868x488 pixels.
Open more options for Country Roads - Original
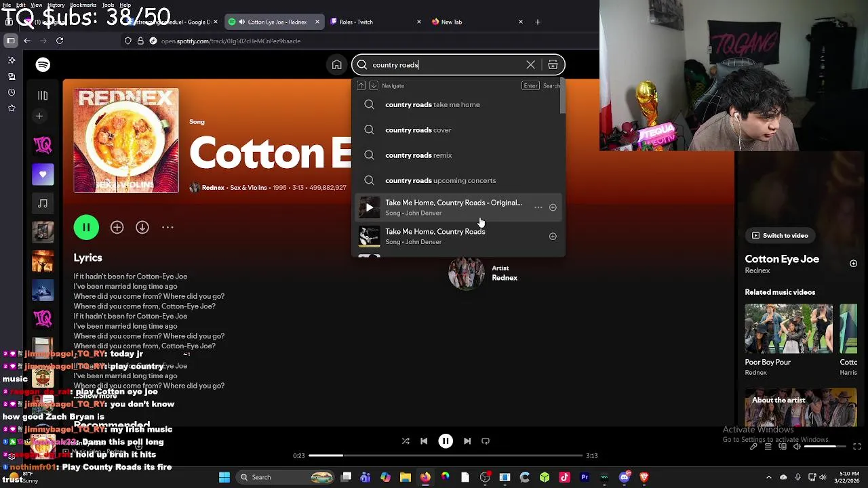(538, 207)
